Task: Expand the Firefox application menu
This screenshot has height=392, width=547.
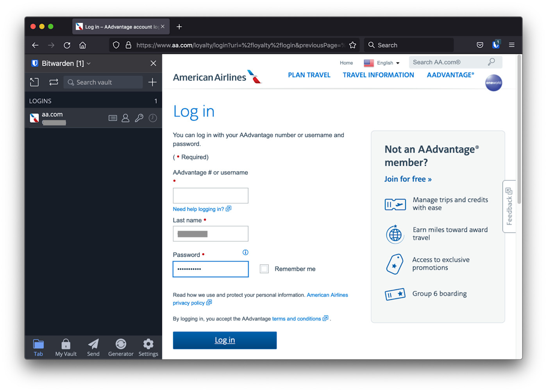Action: (512, 45)
